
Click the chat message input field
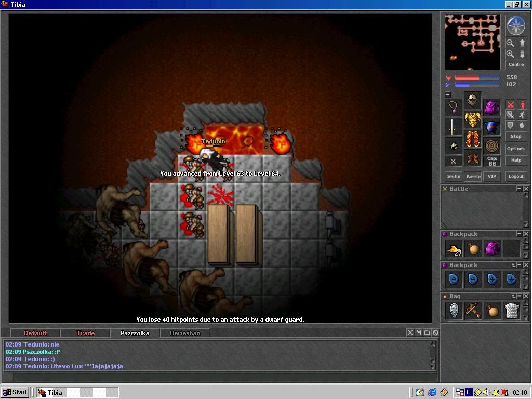[224, 377]
